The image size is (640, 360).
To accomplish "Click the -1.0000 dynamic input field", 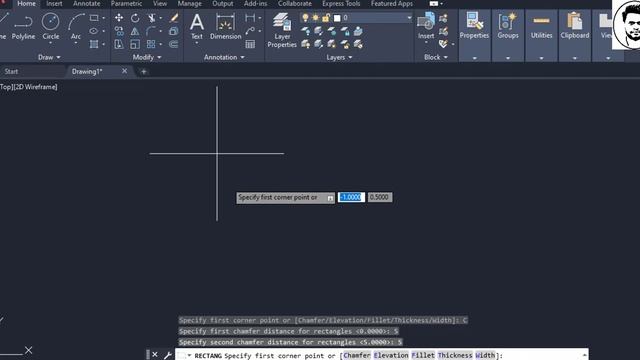I will (x=351, y=197).
